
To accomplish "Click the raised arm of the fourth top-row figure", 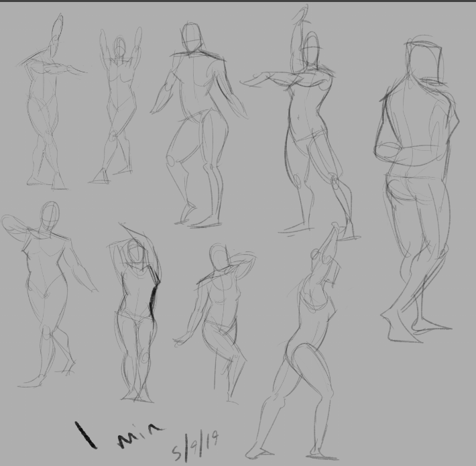I will 298,34.
